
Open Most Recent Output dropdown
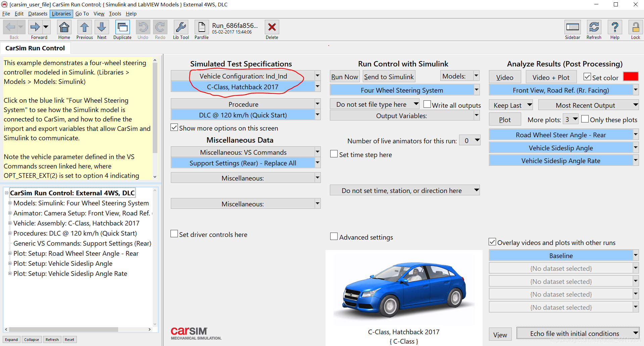[589, 105]
